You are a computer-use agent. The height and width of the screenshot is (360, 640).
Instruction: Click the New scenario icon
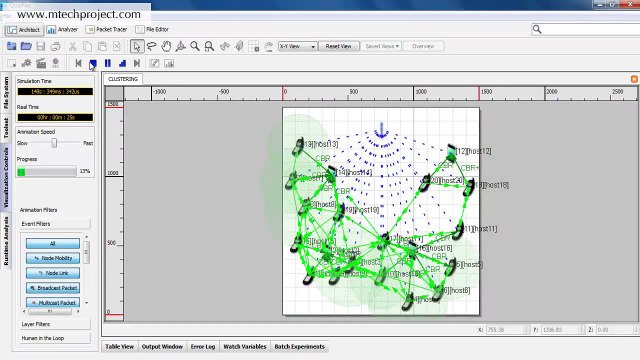coord(11,46)
